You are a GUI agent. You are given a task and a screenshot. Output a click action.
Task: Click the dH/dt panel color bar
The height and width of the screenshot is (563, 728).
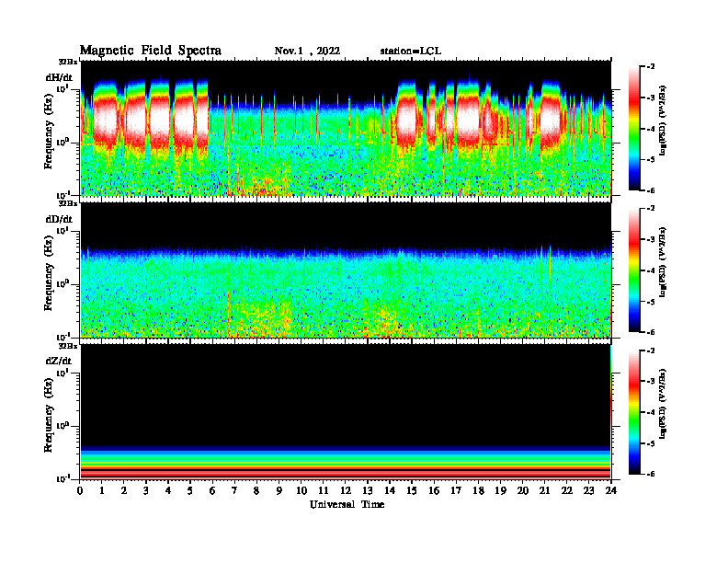634,128
